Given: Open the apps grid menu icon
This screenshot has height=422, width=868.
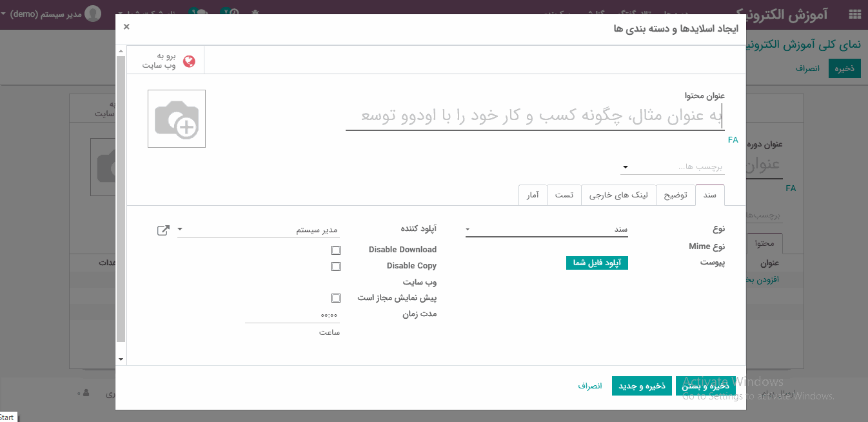Looking at the screenshot, I should 854,14.
